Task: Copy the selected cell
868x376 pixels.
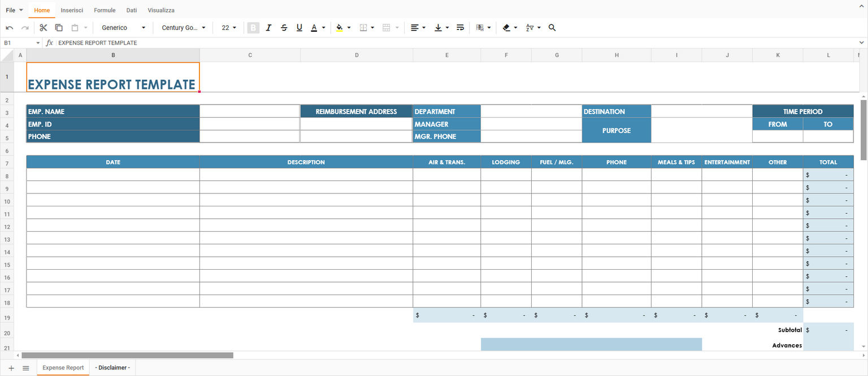Action: pyautogui.click(x=59, y=27)
